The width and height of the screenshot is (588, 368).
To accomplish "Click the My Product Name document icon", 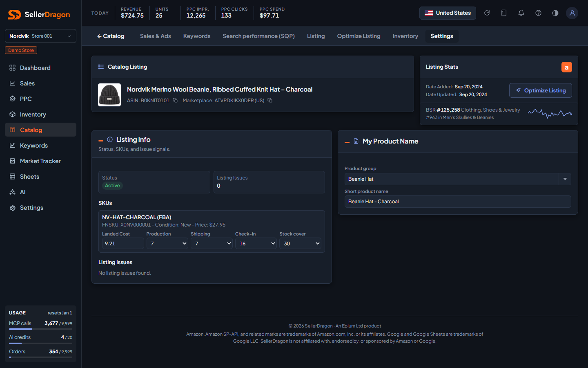I will point(356,141).
